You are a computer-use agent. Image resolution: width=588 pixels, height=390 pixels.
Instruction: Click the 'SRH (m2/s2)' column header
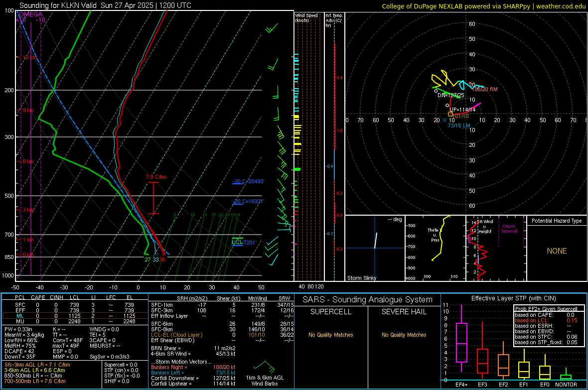(x=192, y=298)
